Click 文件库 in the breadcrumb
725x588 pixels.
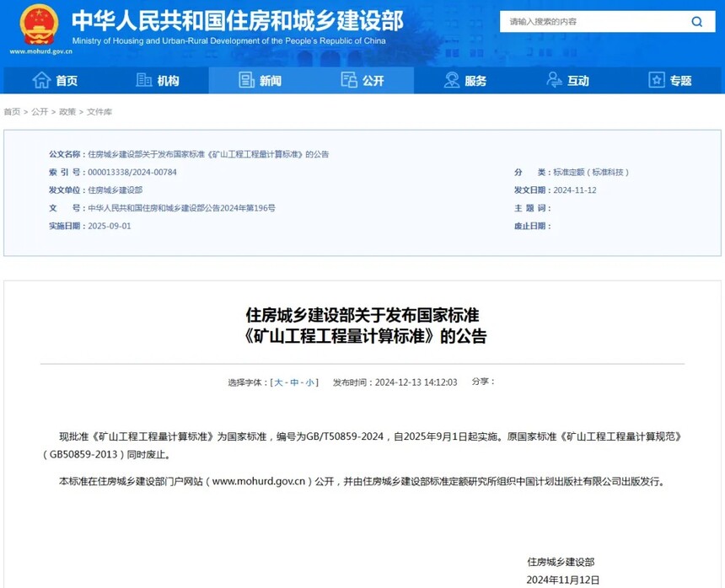coord(99,112)
